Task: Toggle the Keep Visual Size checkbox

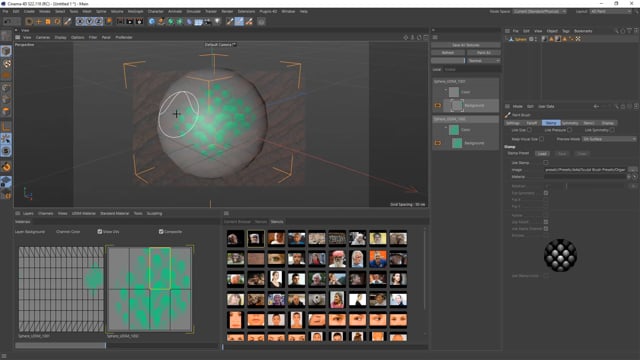Action: pyautogui.click(x=542, y=139)
